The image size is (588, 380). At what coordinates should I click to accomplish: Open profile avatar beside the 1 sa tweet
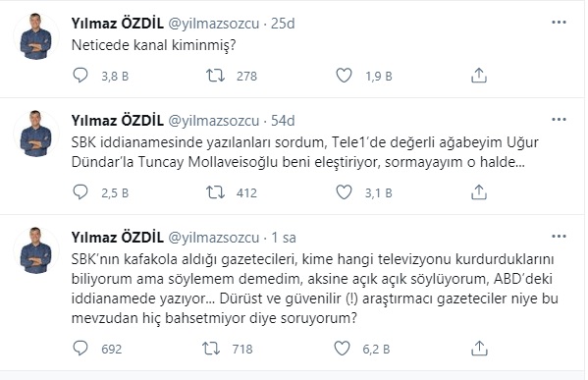click(x=36, y=250)
